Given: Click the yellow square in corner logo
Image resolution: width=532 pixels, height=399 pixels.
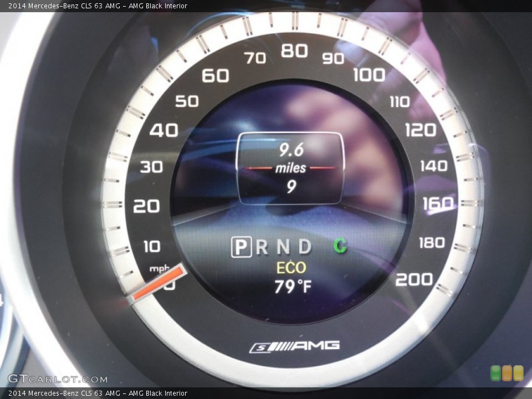Looking at the screenshot, I should coord(519,373).
